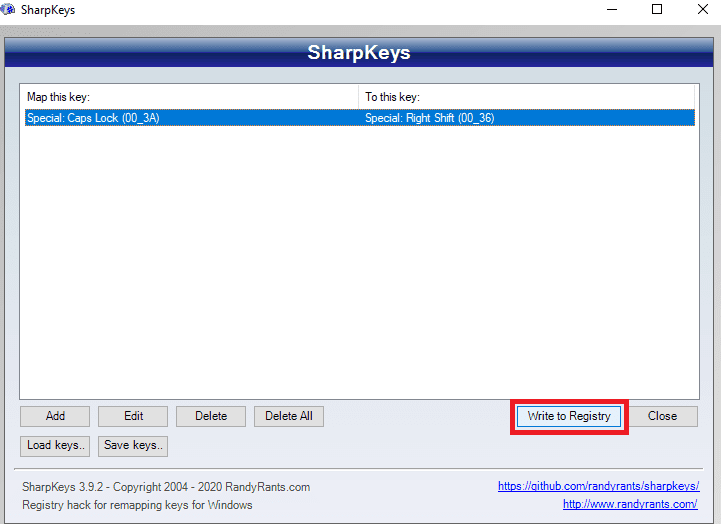Visit the www.randyrants.com link

[630, 504]
